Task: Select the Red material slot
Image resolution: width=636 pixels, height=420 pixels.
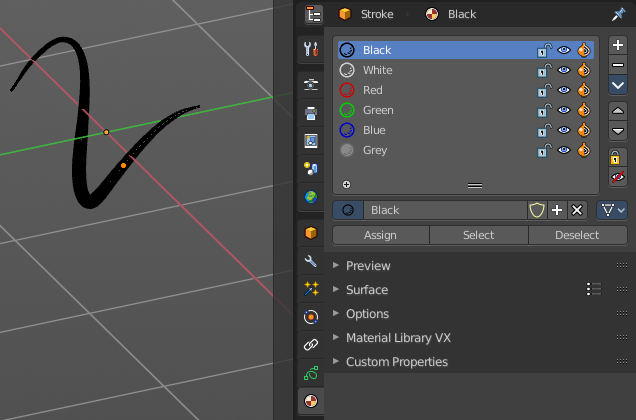Action: (x=466, y=90)
